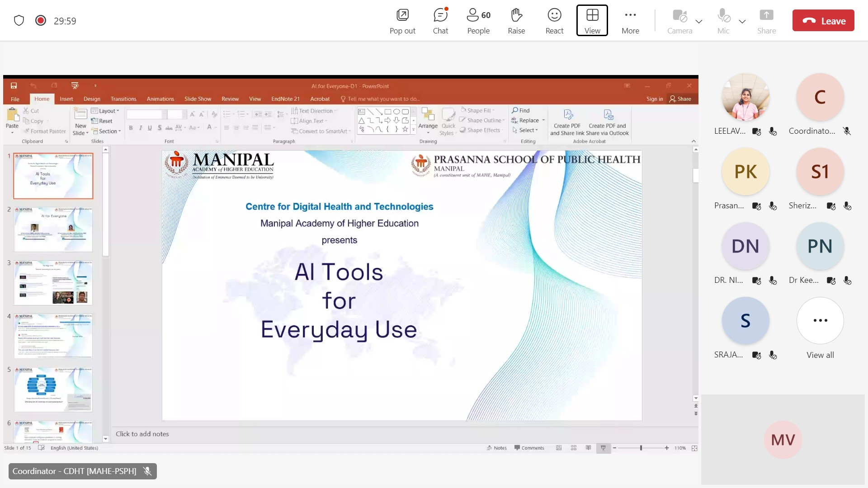Open Pop out meeting window
This screenshot has height=488, width=868.
[402, 21]
